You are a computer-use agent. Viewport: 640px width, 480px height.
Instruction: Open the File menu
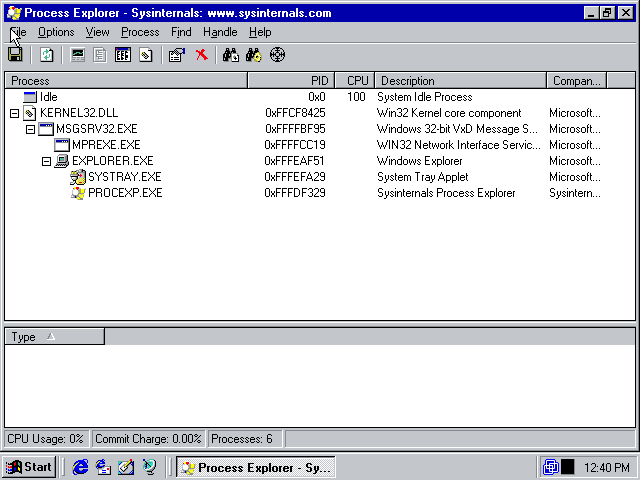pyautogui.click(x=18, y=32)
